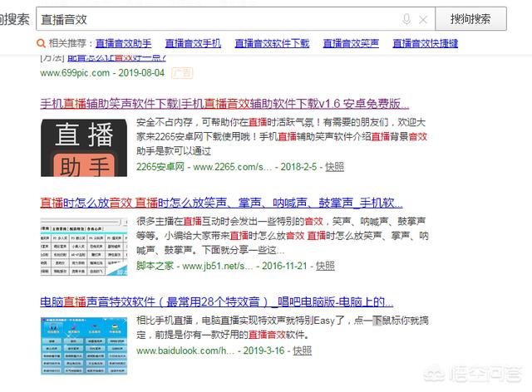Viewport: 532px width, 392px height.
Task: Click the 搜狗搜索 search button
Action: point(471,18)
